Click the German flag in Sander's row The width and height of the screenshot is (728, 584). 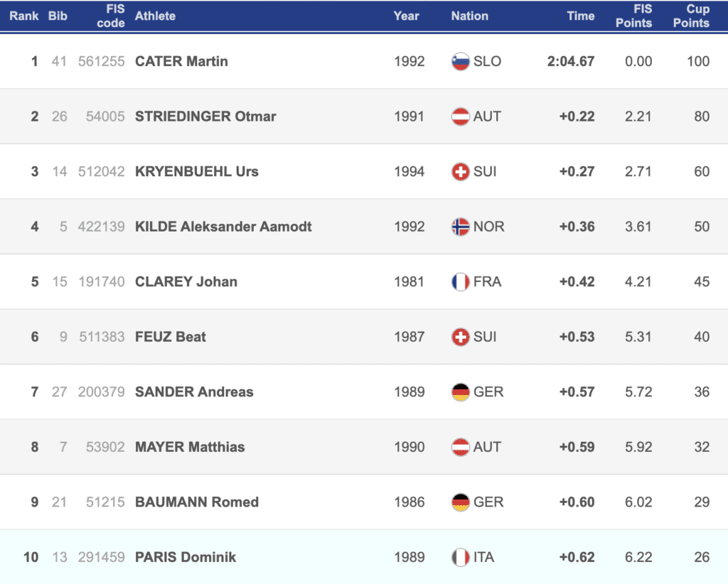coord(461,392)
